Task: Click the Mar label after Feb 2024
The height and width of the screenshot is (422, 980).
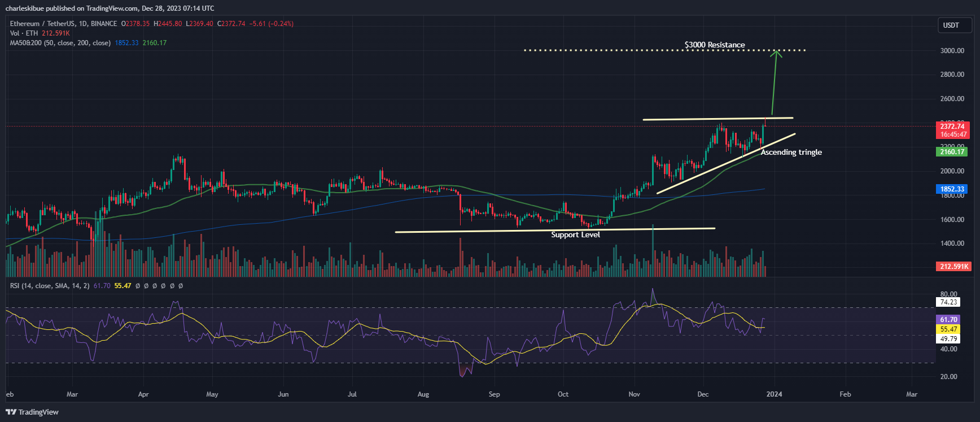Action: pos(912,394)
